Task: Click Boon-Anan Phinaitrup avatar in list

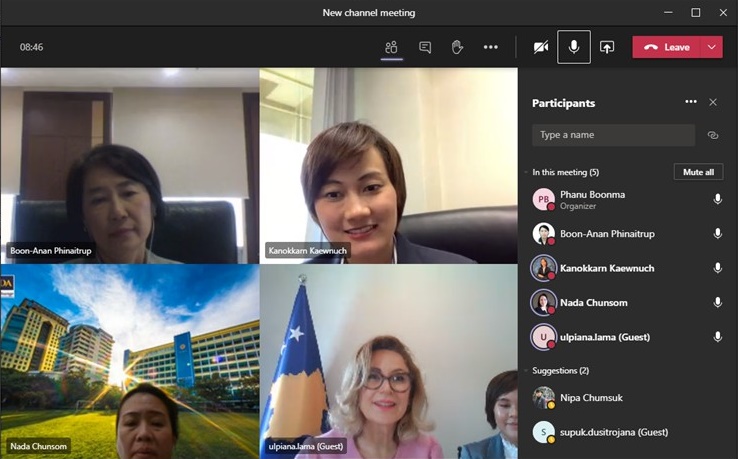Action: tap(544, 234)
